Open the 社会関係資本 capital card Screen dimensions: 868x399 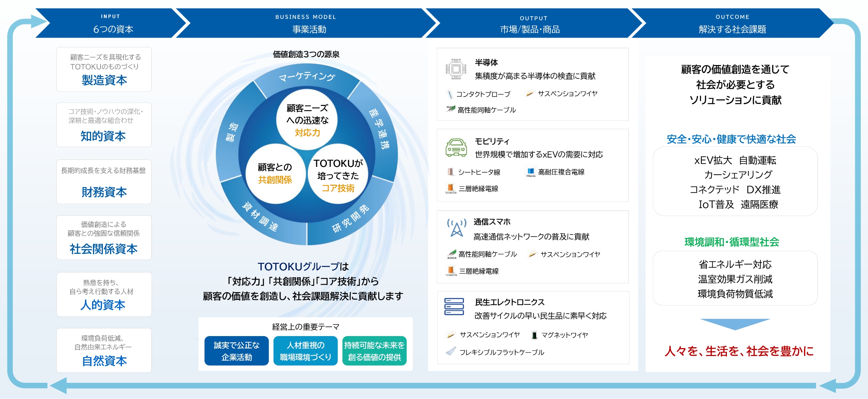click(x=104, y=238)
